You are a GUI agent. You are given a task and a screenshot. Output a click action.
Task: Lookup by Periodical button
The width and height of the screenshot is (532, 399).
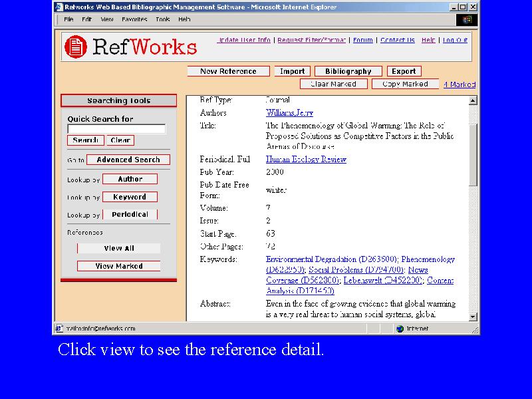130,214
